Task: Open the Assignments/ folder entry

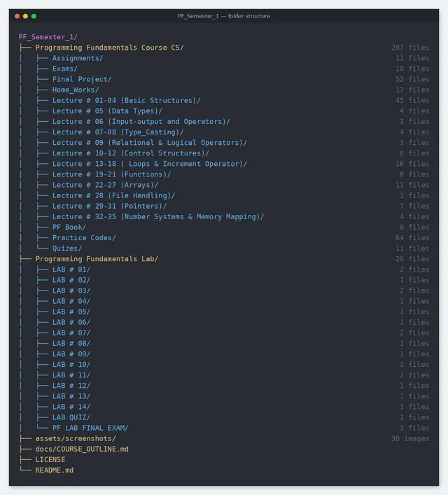Action: (x=78, y=58)
